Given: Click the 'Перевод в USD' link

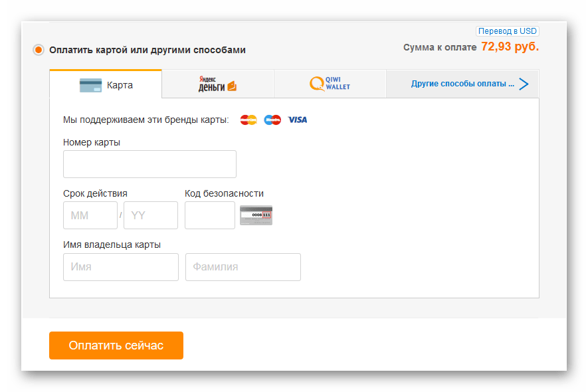Looking at the screenshot, I should tap(507, 31).
